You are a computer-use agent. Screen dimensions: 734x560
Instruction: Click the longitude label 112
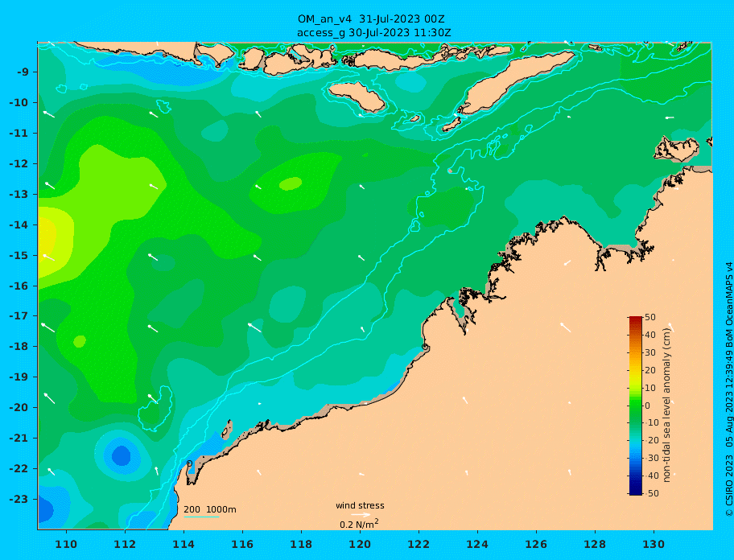pyautogui.click(x=125, y=544)
